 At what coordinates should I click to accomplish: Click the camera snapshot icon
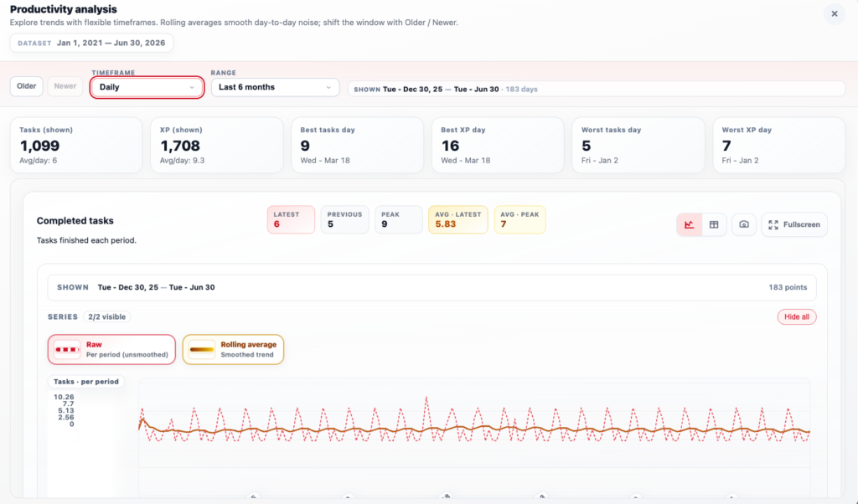(743, 224)
